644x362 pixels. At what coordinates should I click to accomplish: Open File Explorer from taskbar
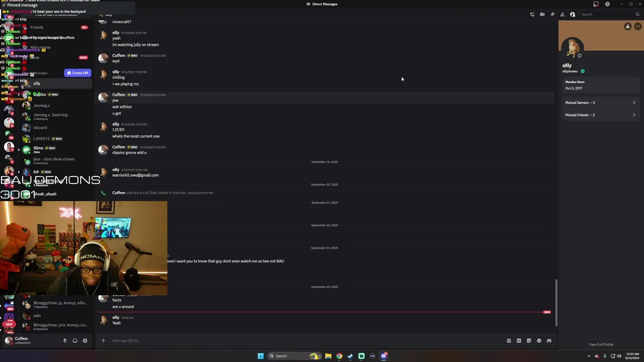pyautogui.click(x=328, y=356)
